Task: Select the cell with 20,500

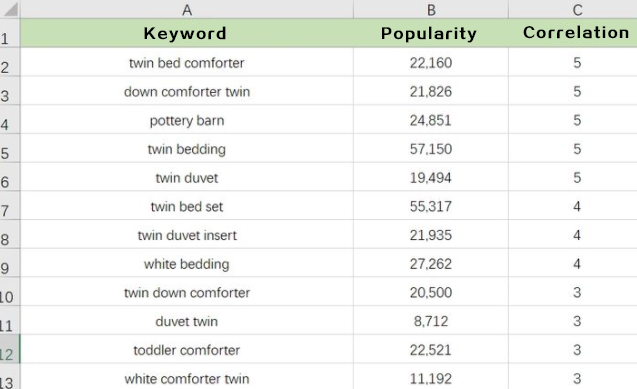Action: pyautogui.click(x=431, y=292)
